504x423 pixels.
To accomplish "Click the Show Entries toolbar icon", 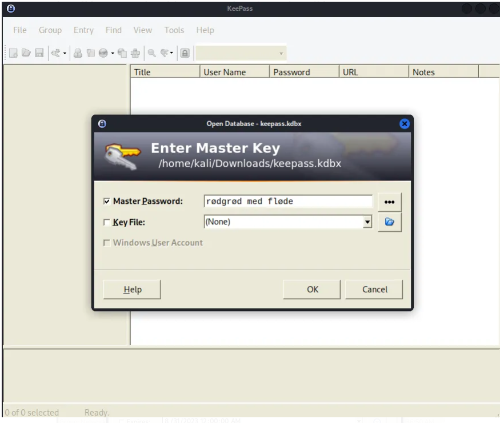I will tap(164, 53).
